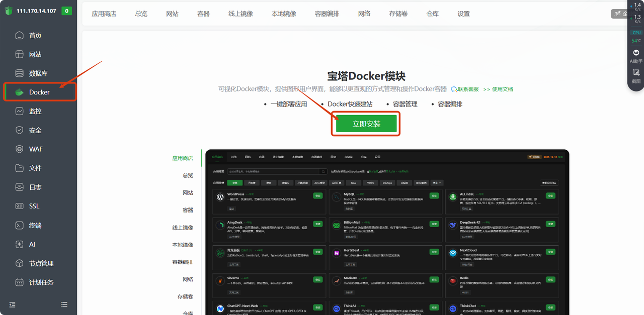Click the 容器编排 bullet under heading
The height and width of the screenshot is (315, 644).
pyautogui.click(x=450, y=104)
